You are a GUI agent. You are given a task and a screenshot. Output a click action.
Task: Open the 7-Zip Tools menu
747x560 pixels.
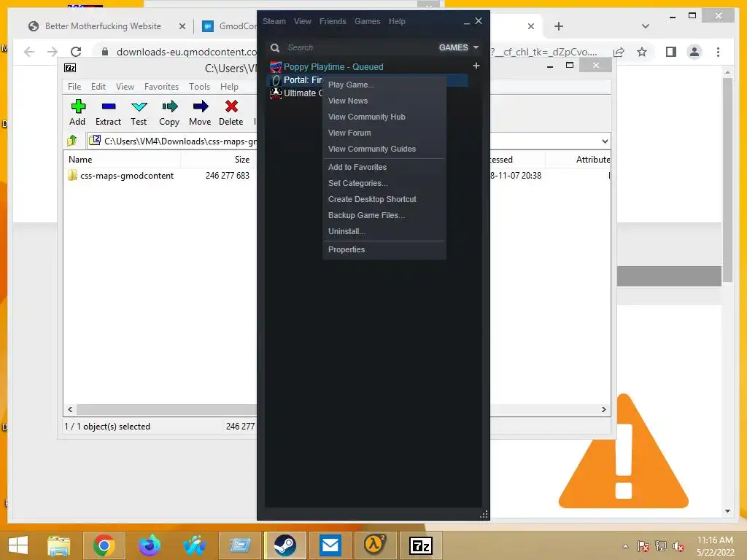(199, 87)
